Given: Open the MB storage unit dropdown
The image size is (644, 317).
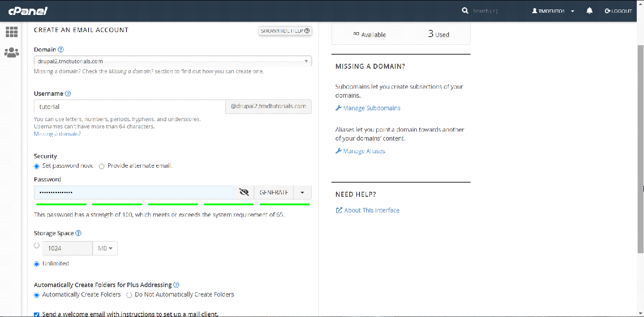Looking at the screenshot, I should [x=105, y=248].
